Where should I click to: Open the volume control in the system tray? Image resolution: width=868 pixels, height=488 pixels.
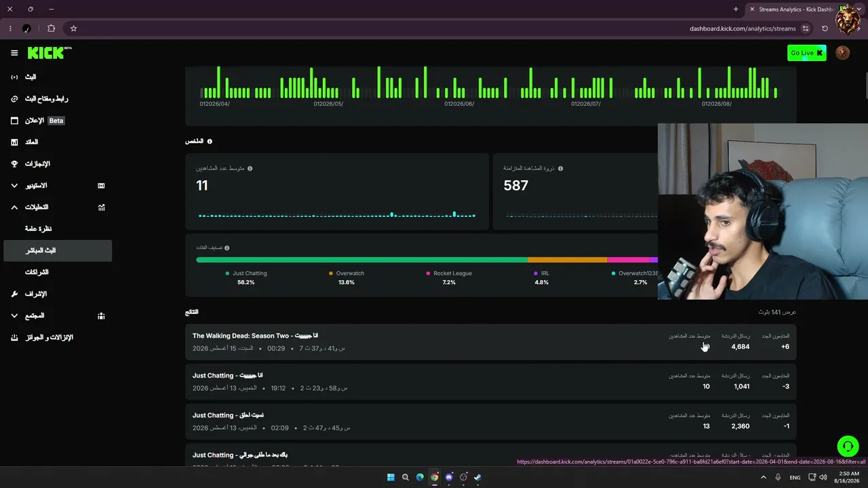pos(823,477)
